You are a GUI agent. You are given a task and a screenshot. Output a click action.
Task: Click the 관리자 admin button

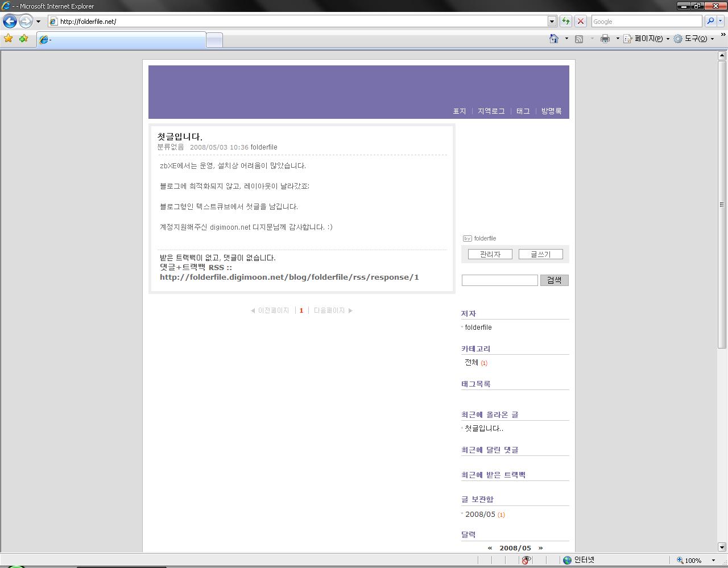point(490,254)
